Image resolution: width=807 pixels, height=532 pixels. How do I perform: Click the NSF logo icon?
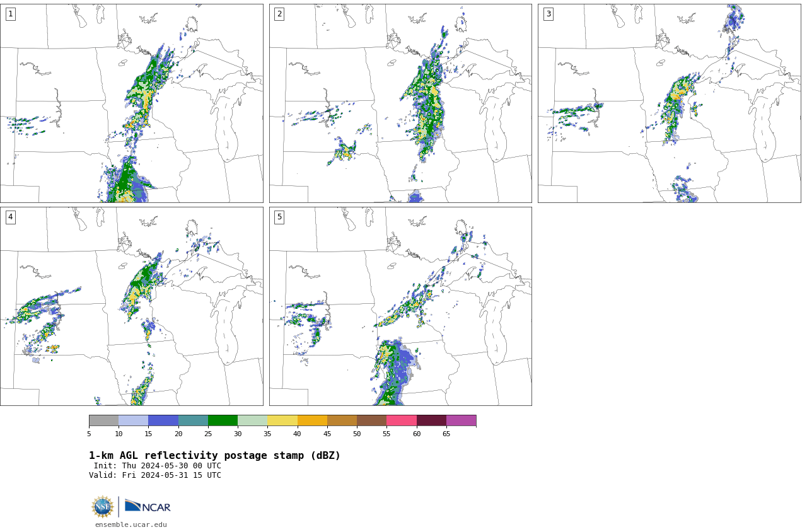coord(103,507)
